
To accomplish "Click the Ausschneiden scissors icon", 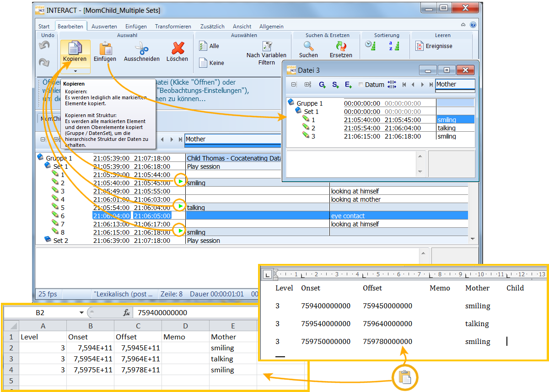I will pyautogui.click(x=141, y=48).
